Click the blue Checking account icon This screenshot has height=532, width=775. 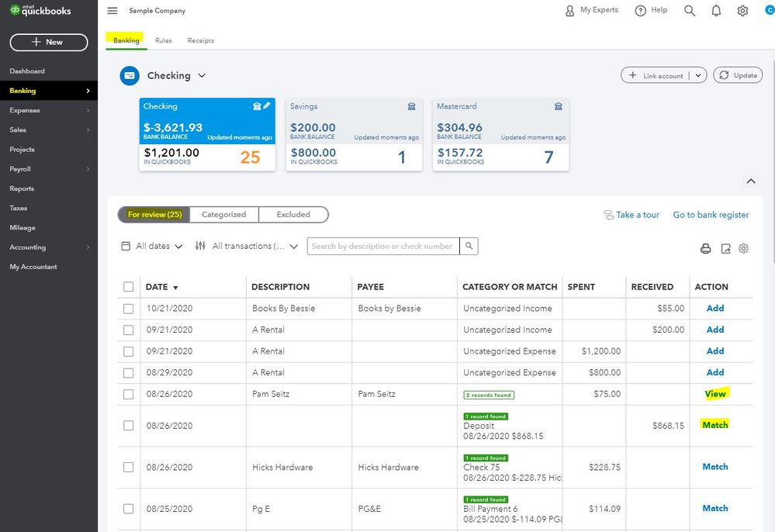pos(130,75)
